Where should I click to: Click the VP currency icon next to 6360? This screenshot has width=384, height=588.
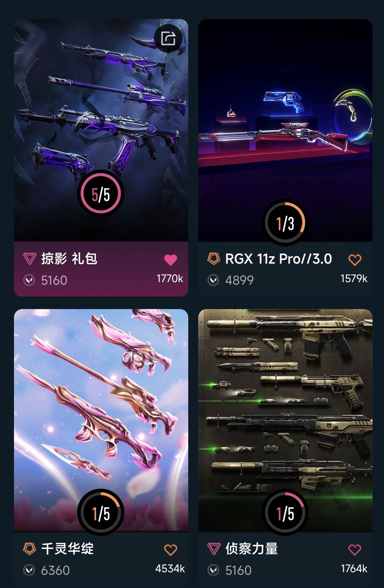tap(29, 570)
